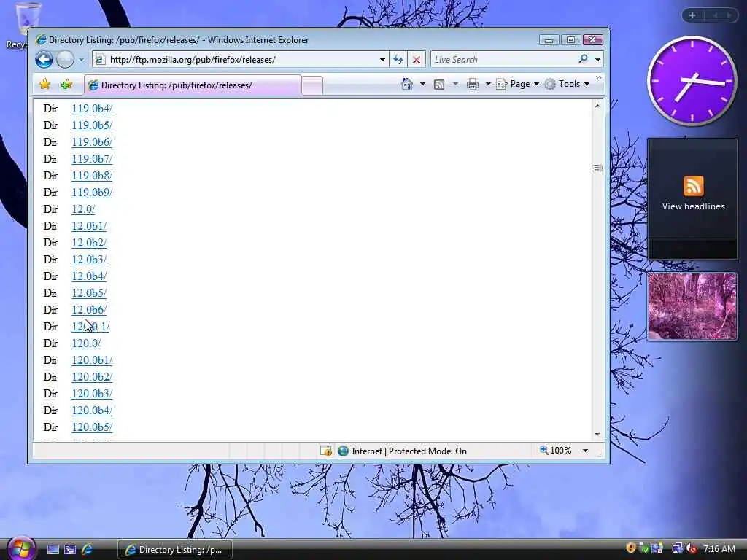Open the 12.0b3/ directory link

pyautogui.click(x=89, y=260)
